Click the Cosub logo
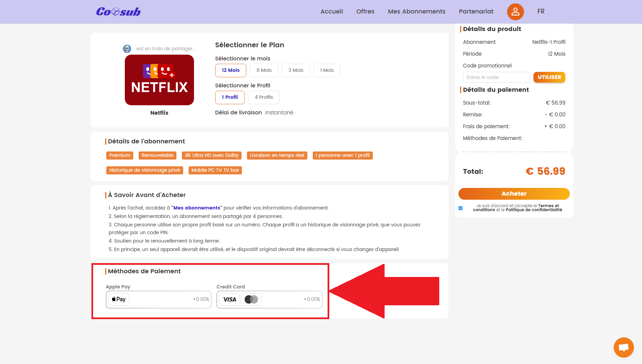Screen dimensions: 642x364 tap(118, 12)
